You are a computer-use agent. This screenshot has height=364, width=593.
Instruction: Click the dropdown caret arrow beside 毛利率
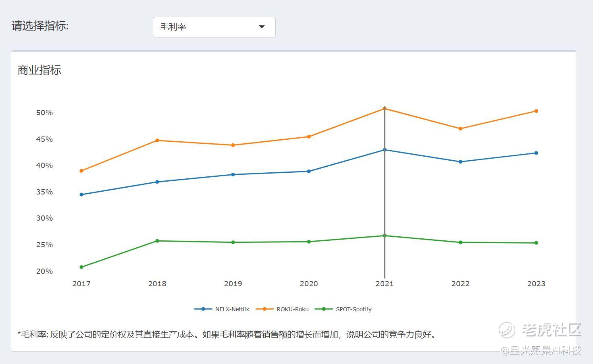pos(262,27)
